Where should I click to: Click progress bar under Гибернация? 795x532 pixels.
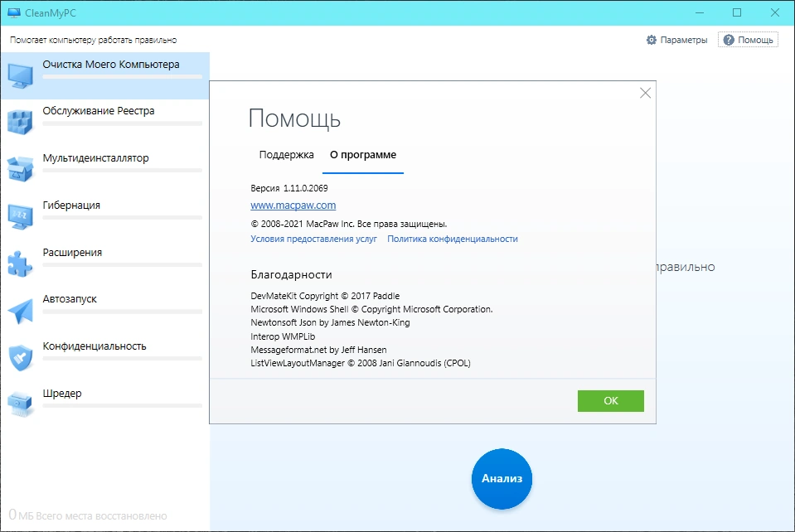pyautogui.click(x=122, y=217)
